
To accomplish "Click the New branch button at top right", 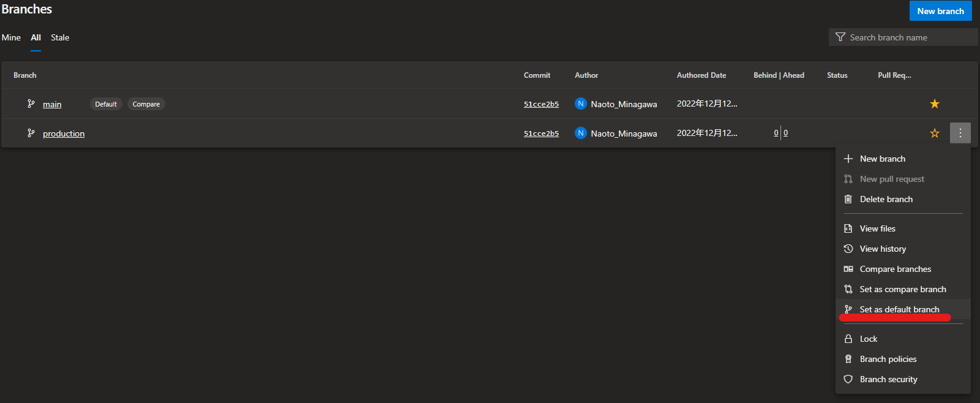I will (x=940, y=11).
